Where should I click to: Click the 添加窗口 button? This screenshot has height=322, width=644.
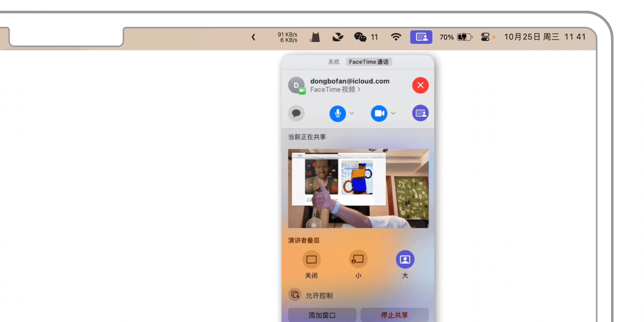coord(322,315)
